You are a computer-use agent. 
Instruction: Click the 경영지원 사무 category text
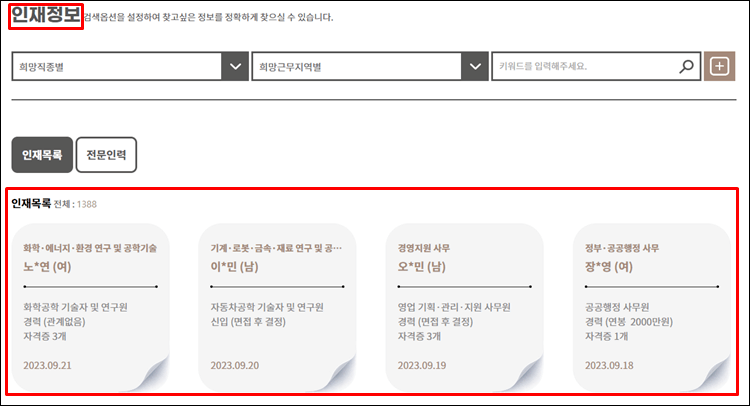click(424, 248)
